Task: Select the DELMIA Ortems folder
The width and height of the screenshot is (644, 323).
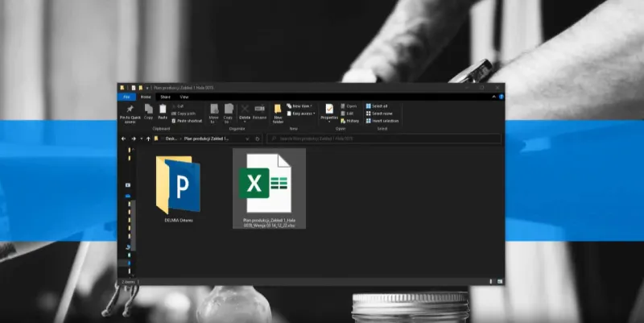Action: [178, 188]
